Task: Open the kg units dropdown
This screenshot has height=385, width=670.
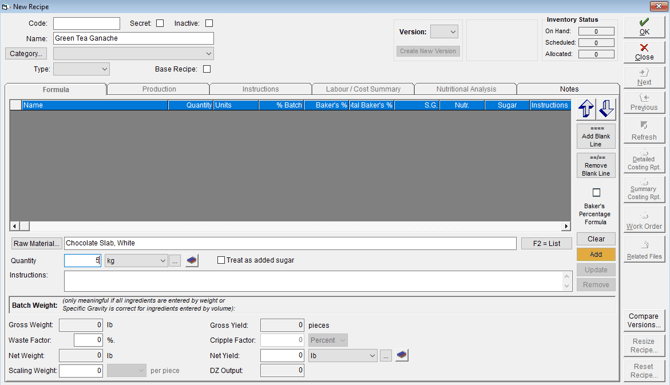Action: coord(136,260)
